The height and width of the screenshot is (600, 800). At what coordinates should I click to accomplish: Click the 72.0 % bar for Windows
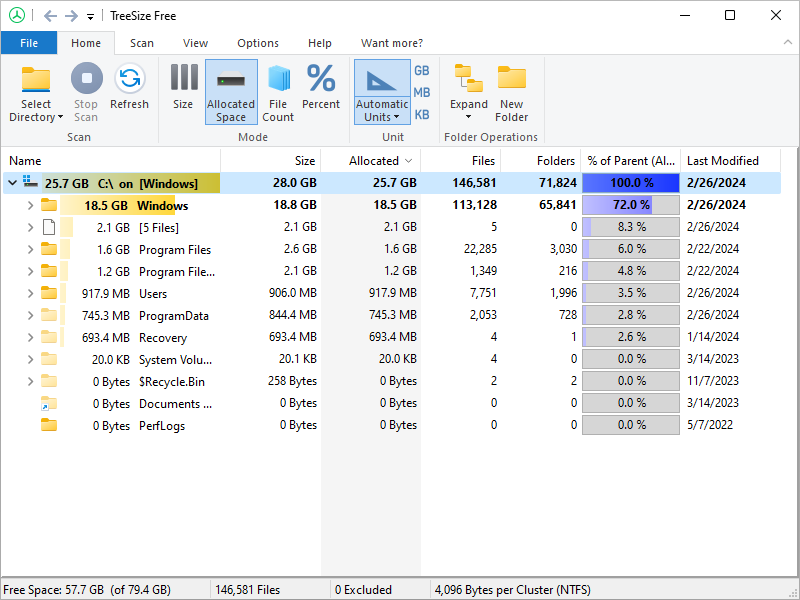[x=630, y=206]
